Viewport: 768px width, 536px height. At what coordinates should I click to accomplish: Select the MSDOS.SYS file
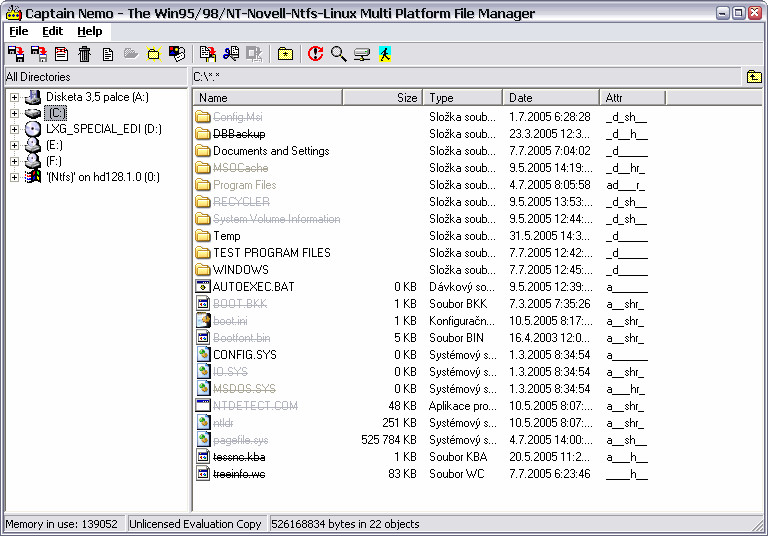pos(244,389)
